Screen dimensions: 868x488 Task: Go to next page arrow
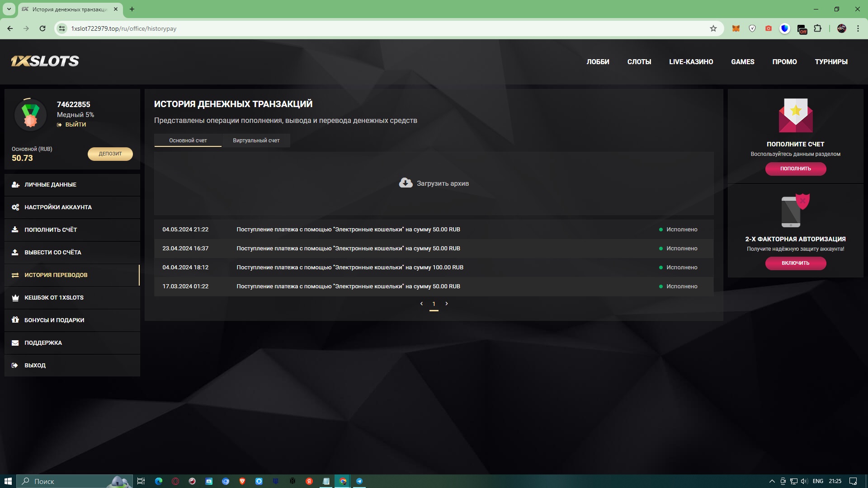click(447, 304)
